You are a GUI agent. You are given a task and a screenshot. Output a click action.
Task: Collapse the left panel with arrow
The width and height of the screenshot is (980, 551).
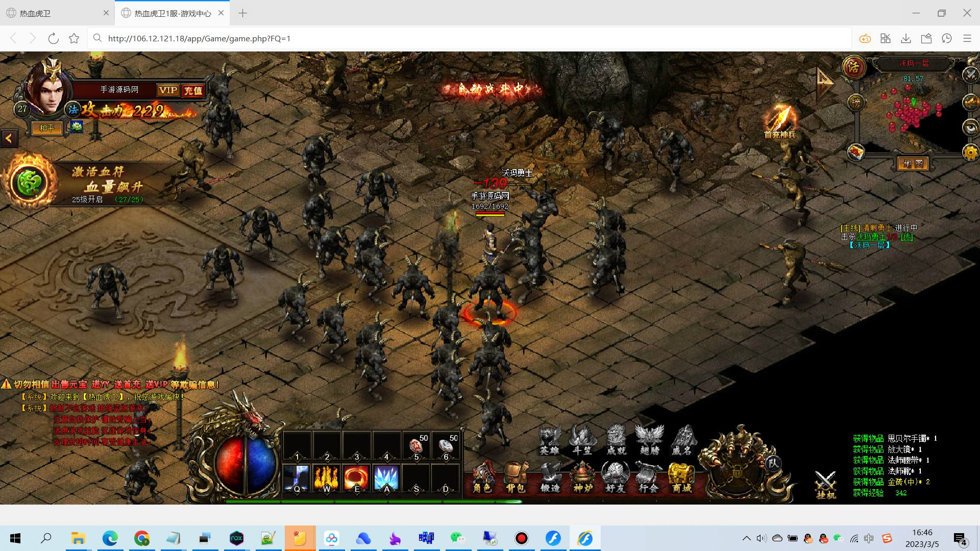[9, 138]
